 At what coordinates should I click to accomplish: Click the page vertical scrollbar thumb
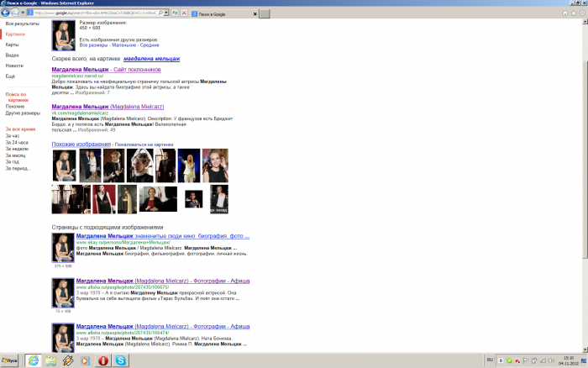585,160
